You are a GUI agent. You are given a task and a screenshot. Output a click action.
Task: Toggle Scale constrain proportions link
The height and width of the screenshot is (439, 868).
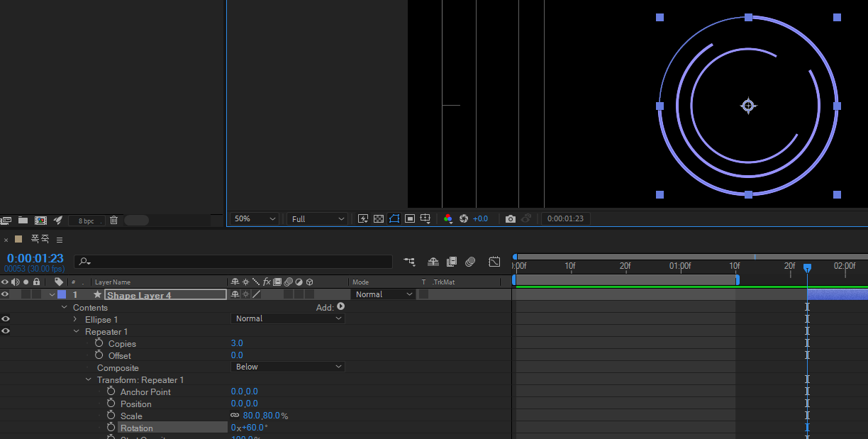click(x=235, y=416)
